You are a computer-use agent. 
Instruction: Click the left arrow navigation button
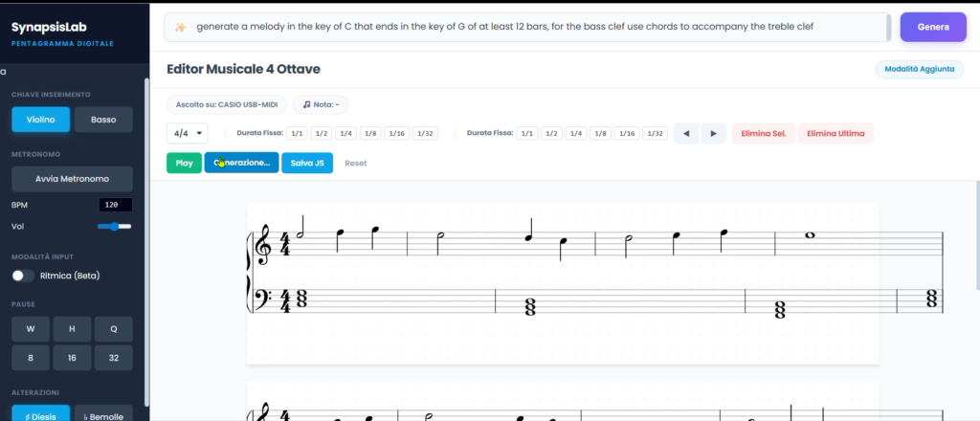[685, 134]
